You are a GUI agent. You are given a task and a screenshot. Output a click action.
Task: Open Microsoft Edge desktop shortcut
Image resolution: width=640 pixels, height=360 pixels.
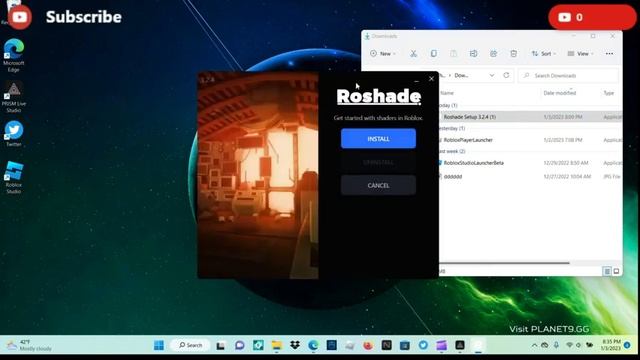coord(13,56)
